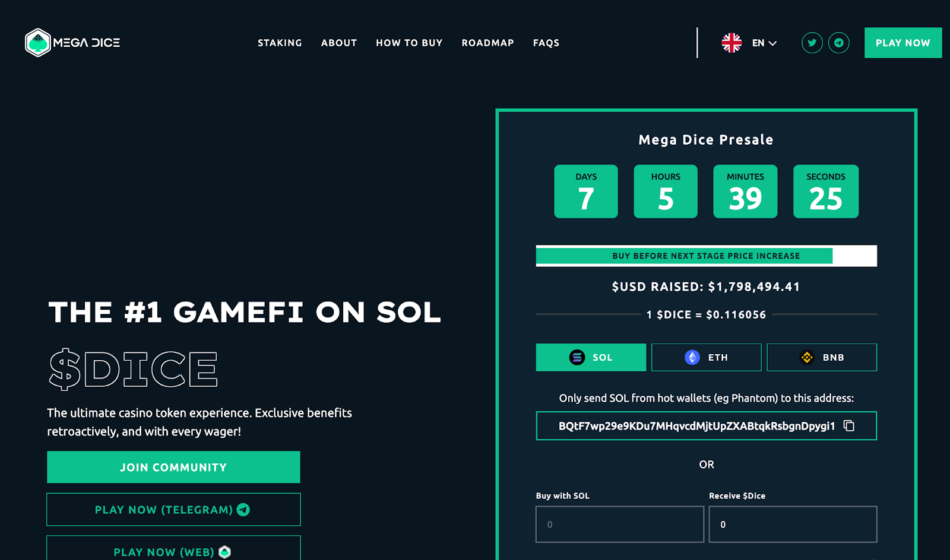Click the Days countdown tile

point(586,191)
